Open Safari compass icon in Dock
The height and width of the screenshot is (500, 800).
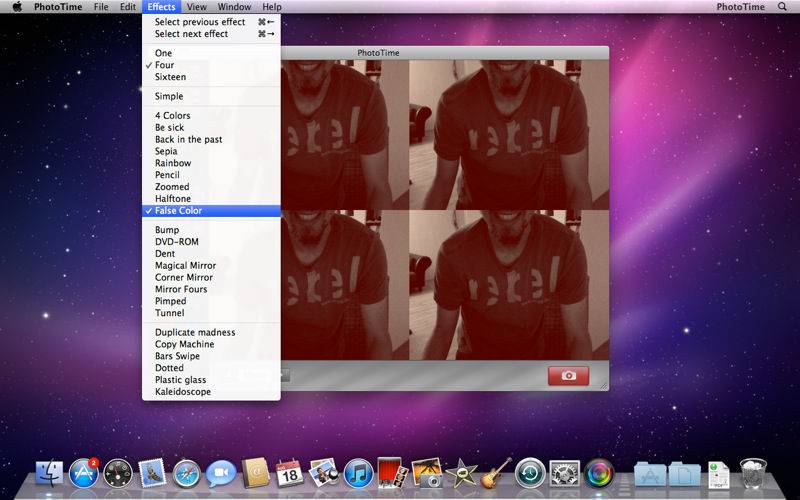[x=186, y=471]
